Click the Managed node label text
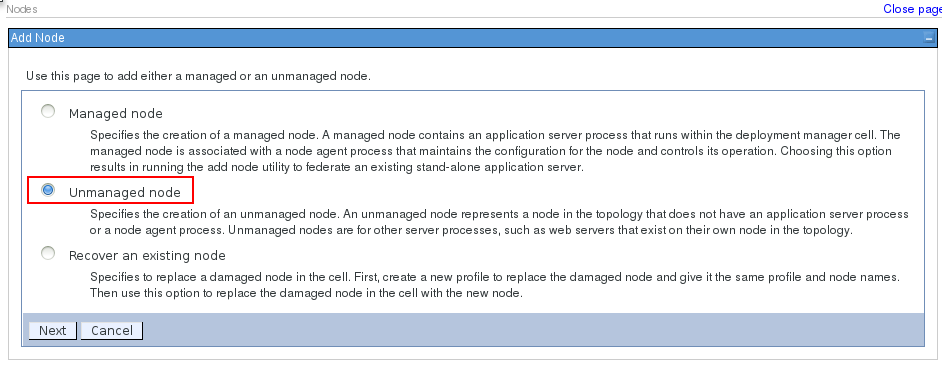This screenshot has width=942, height=366. click(x=115, y=114)
